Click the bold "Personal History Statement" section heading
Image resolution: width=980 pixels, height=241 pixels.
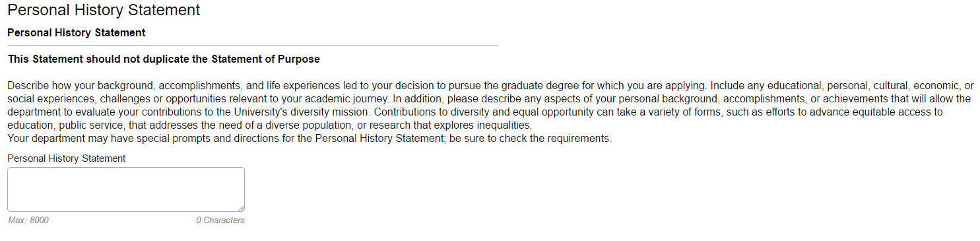pos(77,32)
